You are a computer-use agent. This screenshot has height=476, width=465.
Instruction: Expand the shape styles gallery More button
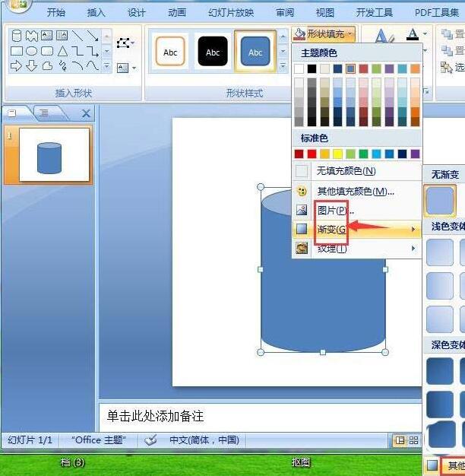(283, 65)
